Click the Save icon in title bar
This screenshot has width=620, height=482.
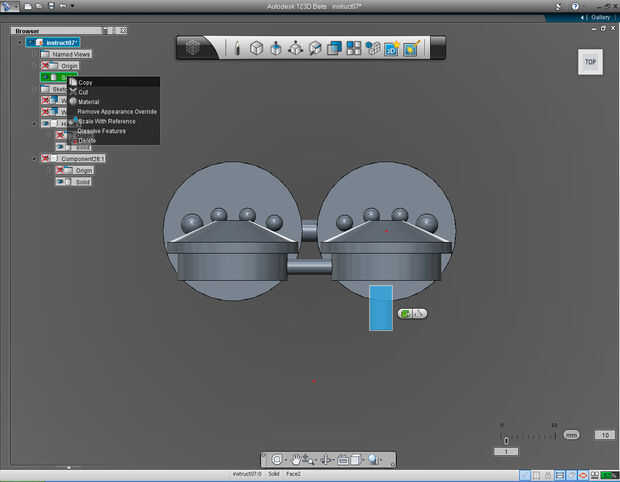coord(51,6)
